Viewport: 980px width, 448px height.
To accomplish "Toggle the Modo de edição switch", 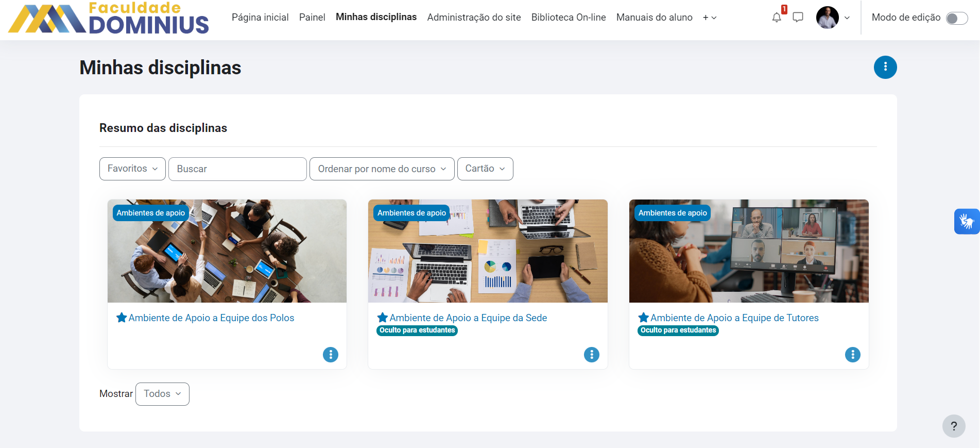I will point(957,18).
